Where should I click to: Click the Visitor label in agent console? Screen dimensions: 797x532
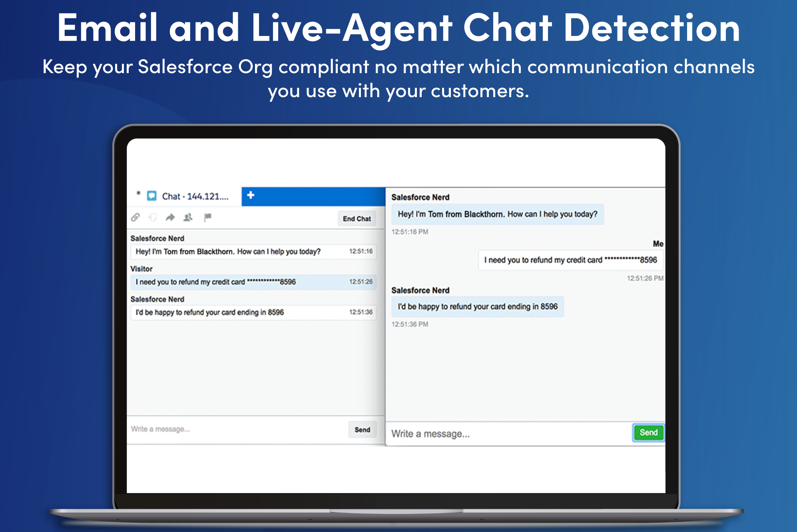click(x=141, y=269)
